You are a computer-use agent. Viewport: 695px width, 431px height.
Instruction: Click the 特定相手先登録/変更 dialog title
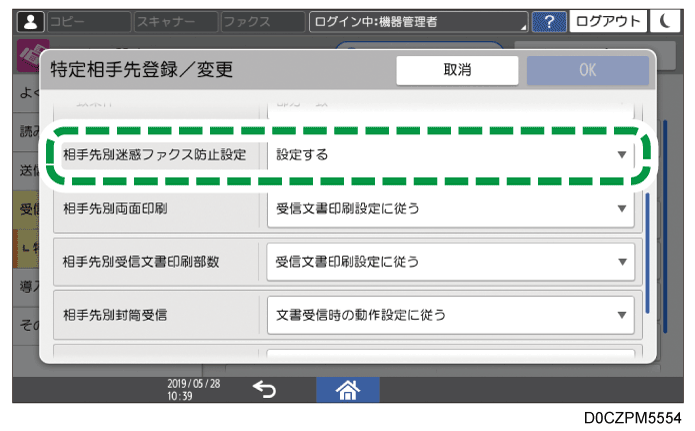[x=141, y=70]
